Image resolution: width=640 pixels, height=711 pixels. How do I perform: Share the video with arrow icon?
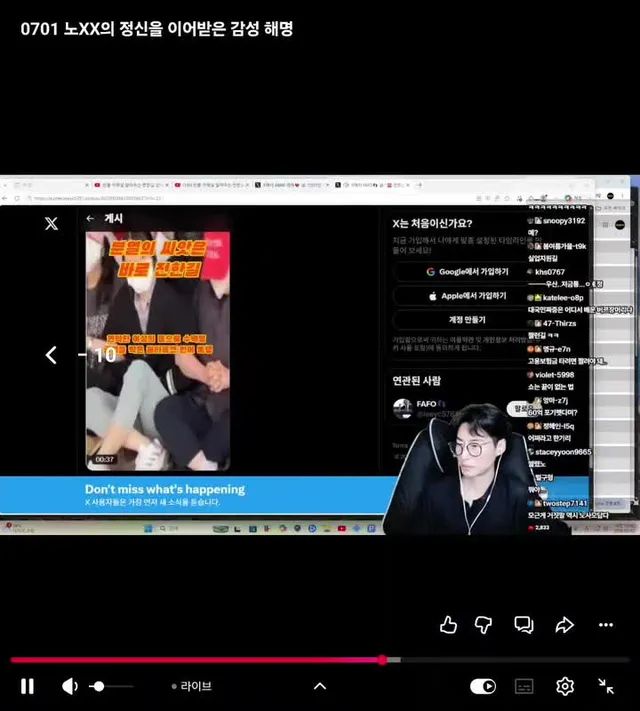565,625
